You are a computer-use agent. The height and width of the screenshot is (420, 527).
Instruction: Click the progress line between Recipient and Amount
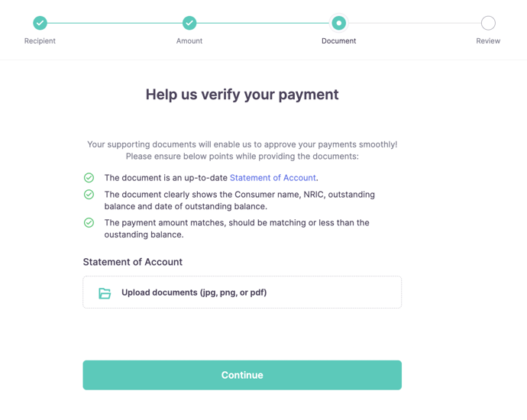click(x=115, y=23)
